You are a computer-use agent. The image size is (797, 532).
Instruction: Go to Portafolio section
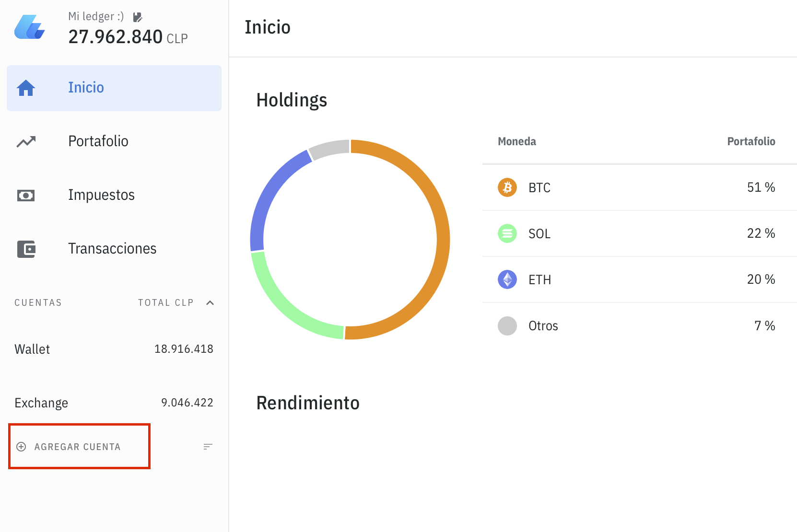[114, 142]
